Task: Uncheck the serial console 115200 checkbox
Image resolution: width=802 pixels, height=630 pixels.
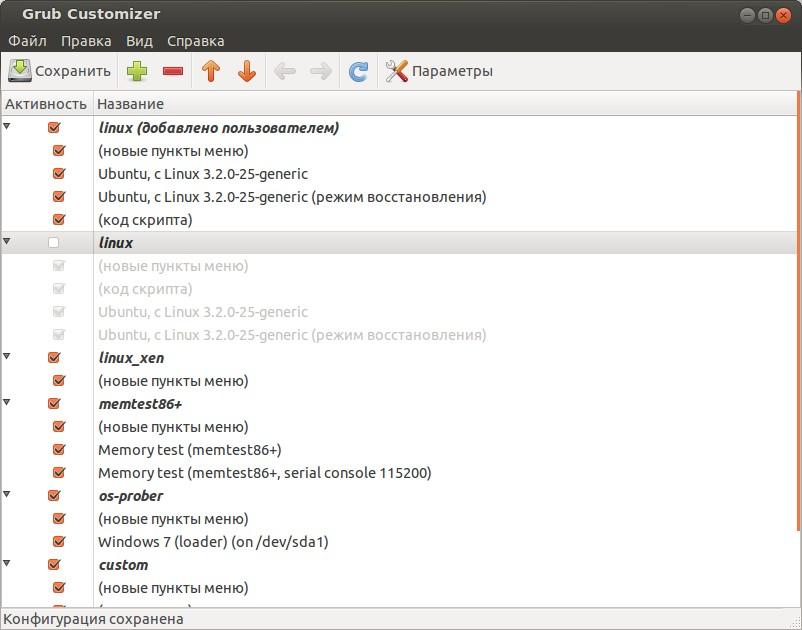Action: click(59, 472)
